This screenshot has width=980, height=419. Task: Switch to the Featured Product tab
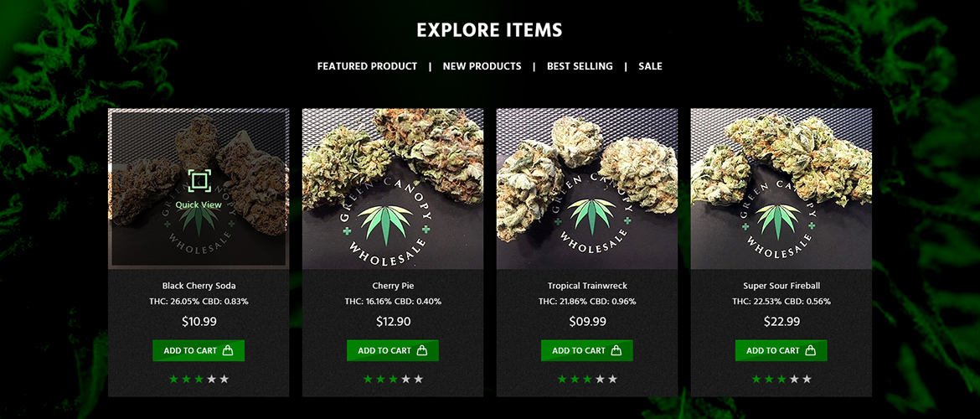[367, 66]
